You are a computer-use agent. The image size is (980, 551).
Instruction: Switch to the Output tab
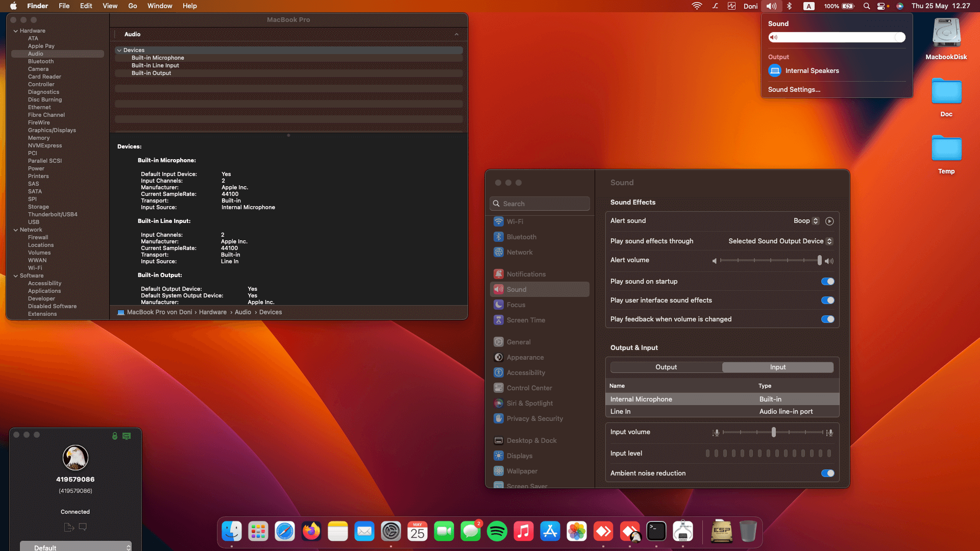click(666, 367)
